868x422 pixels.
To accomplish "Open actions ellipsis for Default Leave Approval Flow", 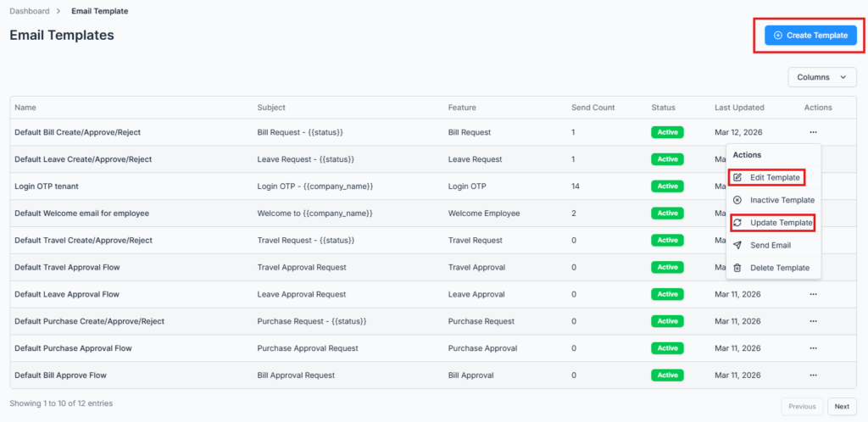I will [813, 294].
